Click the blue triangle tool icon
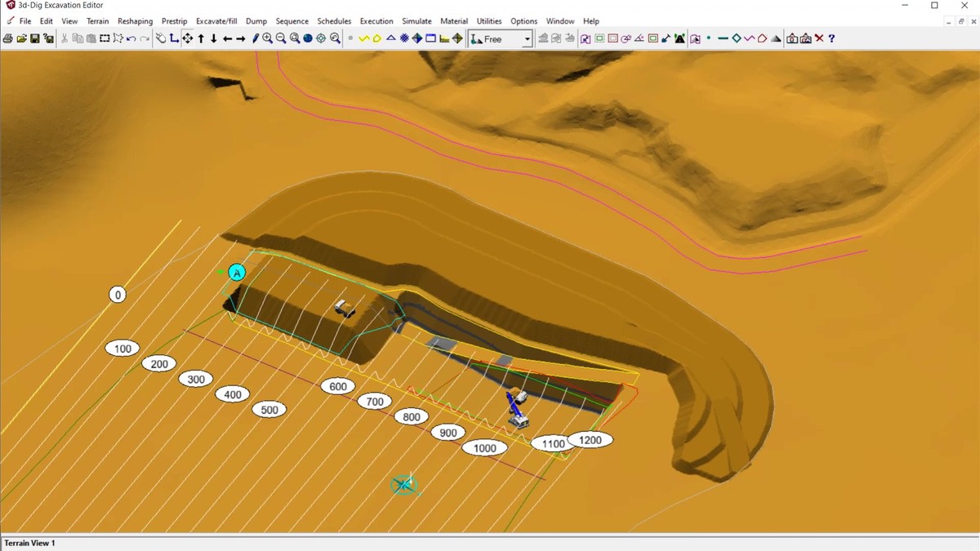 coord(390,38)
